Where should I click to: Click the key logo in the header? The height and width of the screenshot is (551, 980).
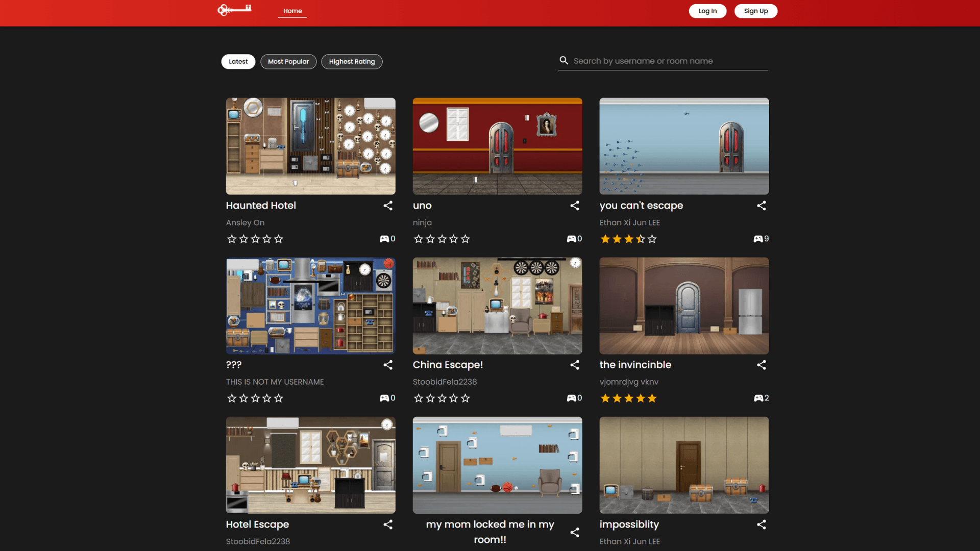(x=234, y=10)
